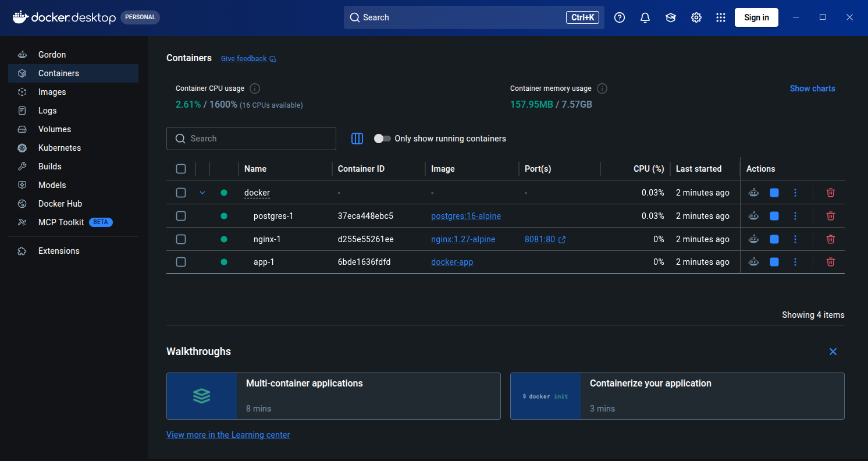Close the Walkthroughs section
Viewport: 868px width, 461px height.
833,352
